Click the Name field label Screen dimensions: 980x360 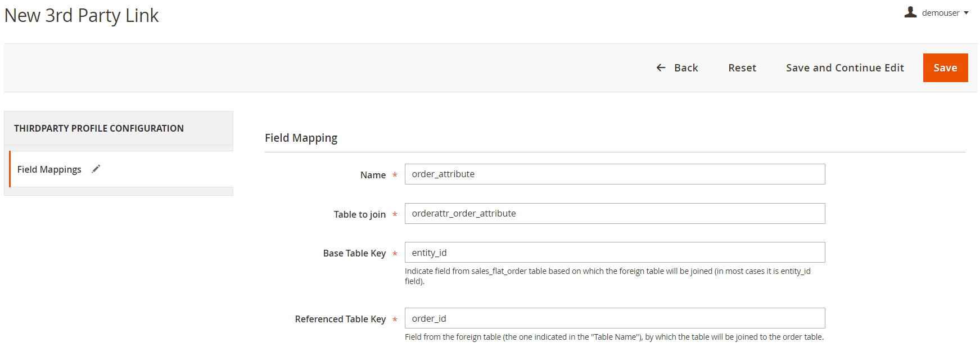click(373, 175)
